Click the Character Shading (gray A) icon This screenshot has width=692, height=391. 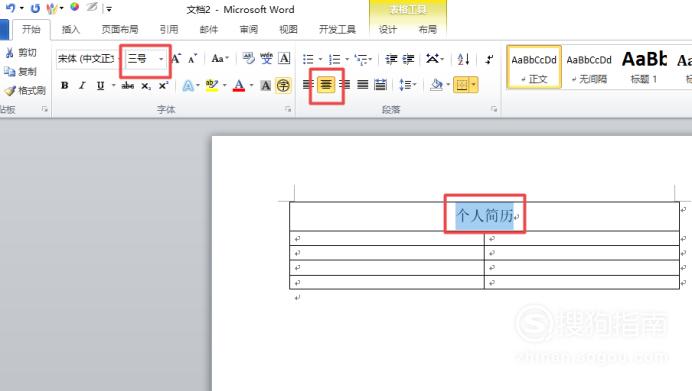(266, 85)
